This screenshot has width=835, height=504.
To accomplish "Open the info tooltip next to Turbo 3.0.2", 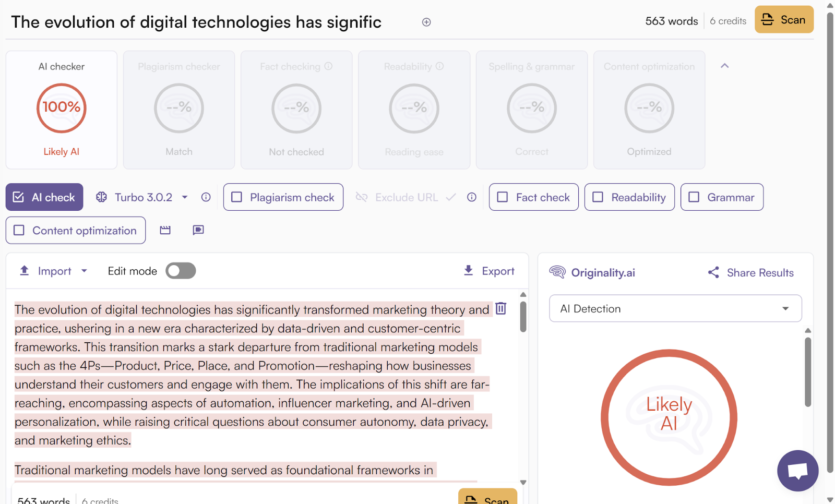I will (206, 197).
